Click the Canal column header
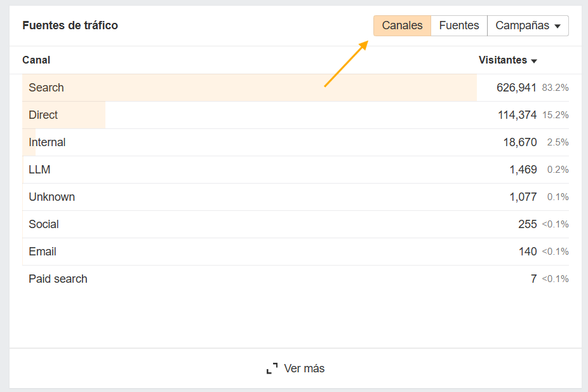Image resolution: width=588 pixels, height=392 pixels. (36, 60)
